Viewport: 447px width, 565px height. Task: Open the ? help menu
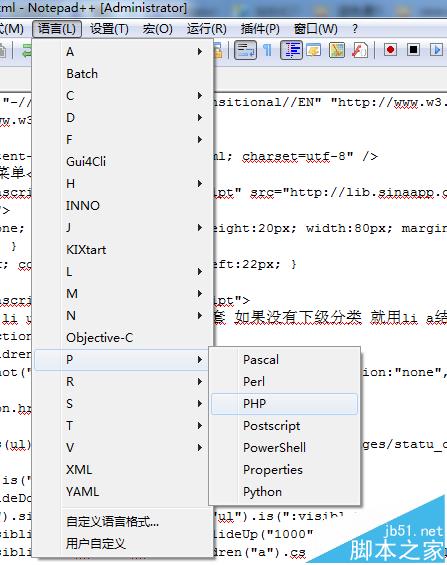click(355, 28)
